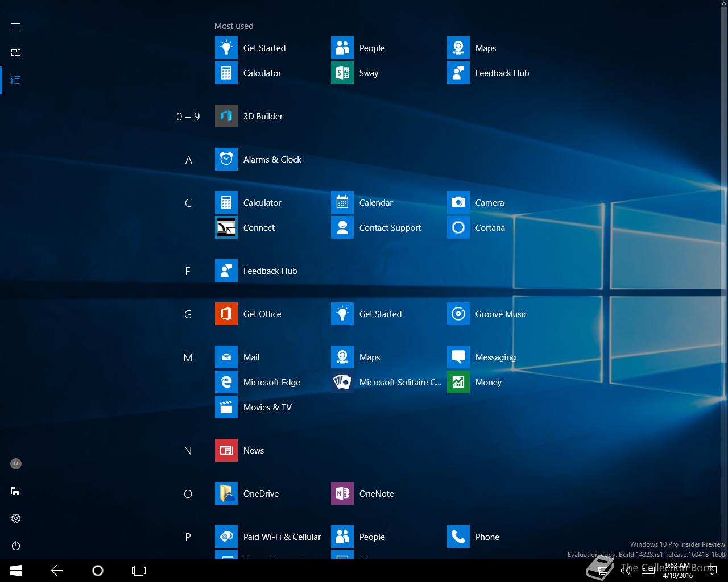728x582 pixels.
Task: Click the letter A section header
Action: (x=188, y=160)
